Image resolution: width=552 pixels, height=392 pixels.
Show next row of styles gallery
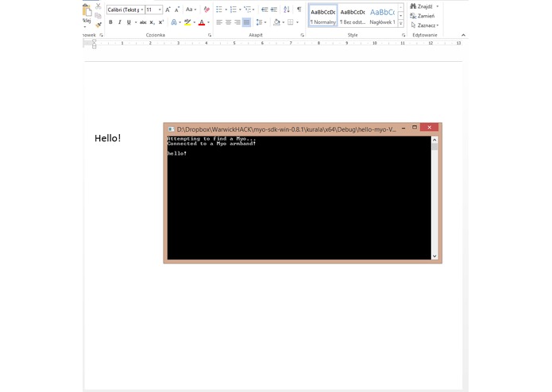point(400,16)
